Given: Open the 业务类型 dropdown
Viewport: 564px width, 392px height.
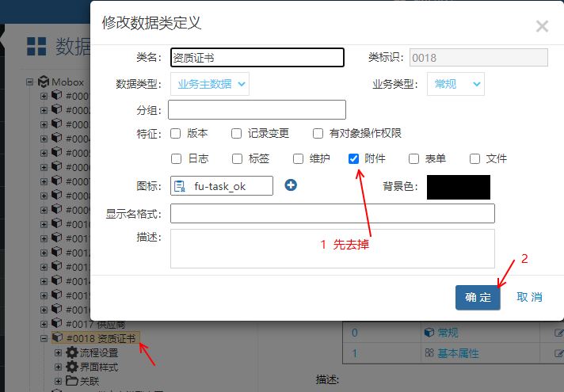Looking at the screenshot, I should point(455,84).
